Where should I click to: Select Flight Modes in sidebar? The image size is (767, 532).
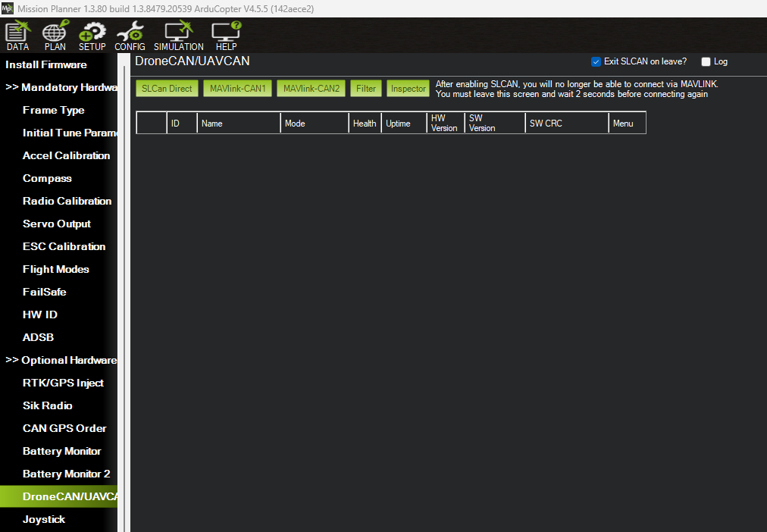tap(56, 270)
